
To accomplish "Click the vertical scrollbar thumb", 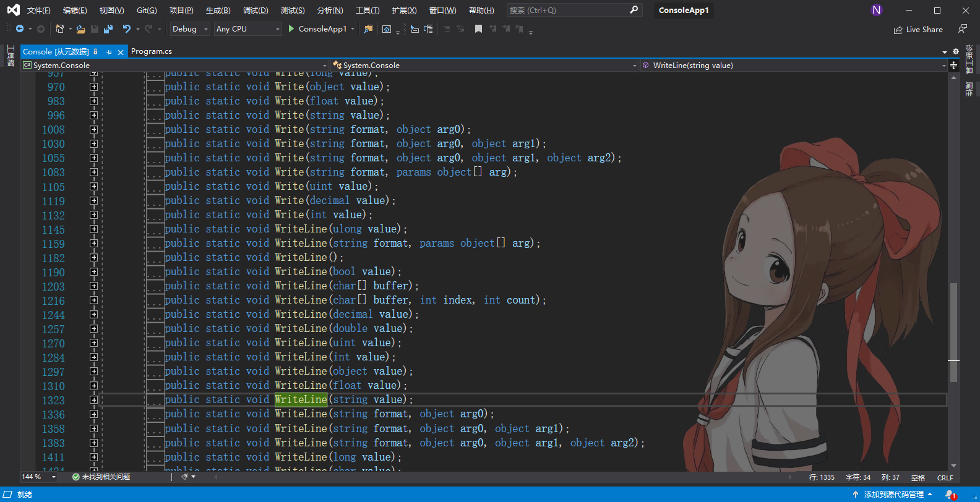I will [x=953, y=332].
